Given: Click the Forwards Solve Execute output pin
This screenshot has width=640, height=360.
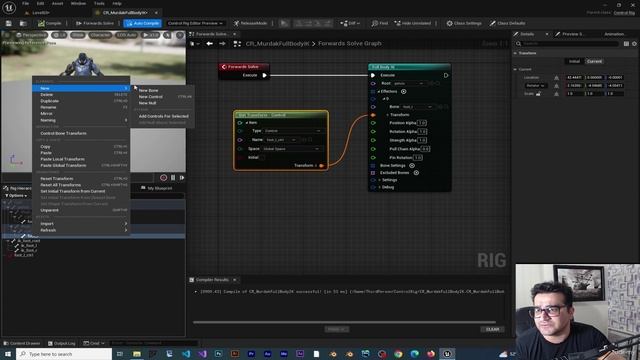Looking at the screenshot, I should tap(264, 75).
